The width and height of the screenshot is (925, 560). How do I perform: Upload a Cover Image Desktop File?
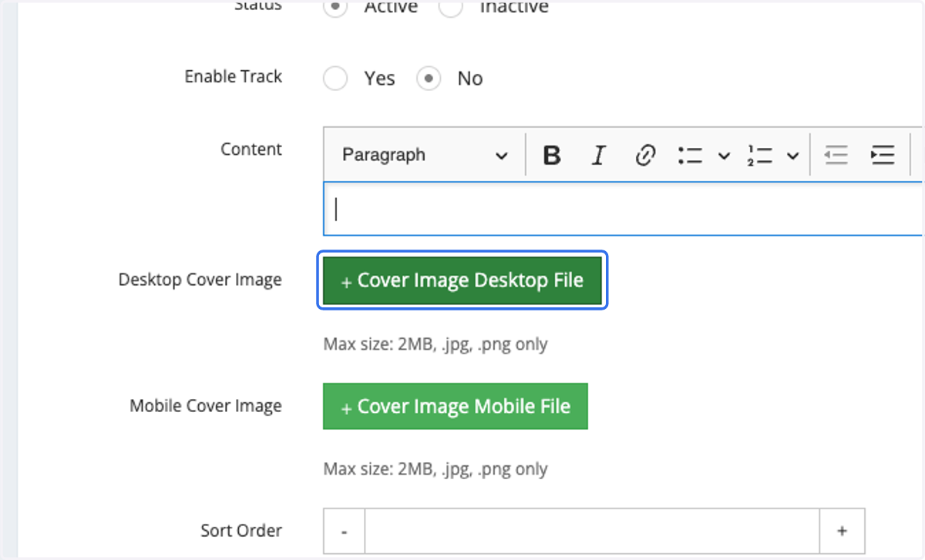coord(462,280)
